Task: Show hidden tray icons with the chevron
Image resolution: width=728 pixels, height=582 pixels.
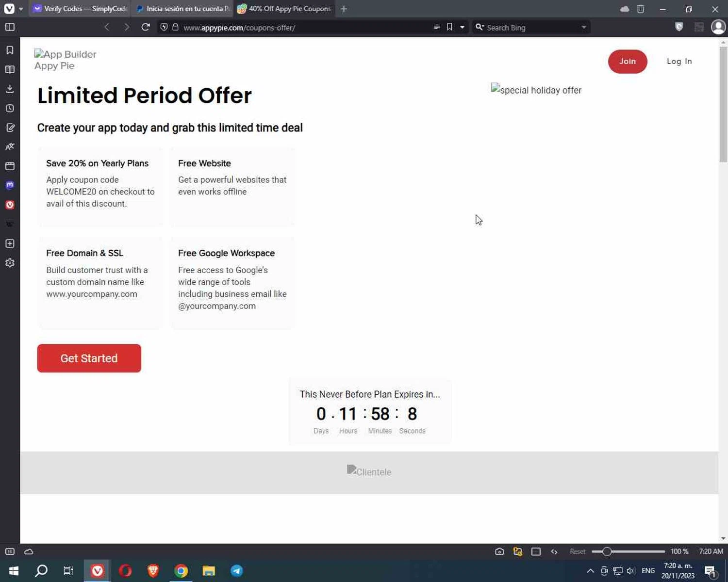Action: pos(590,571)
